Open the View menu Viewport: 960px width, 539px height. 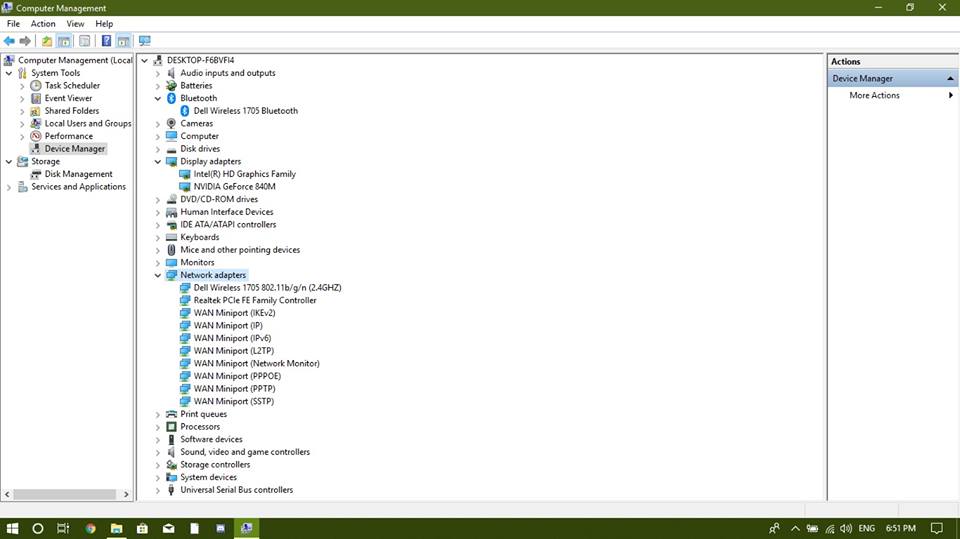coord(75,23)
